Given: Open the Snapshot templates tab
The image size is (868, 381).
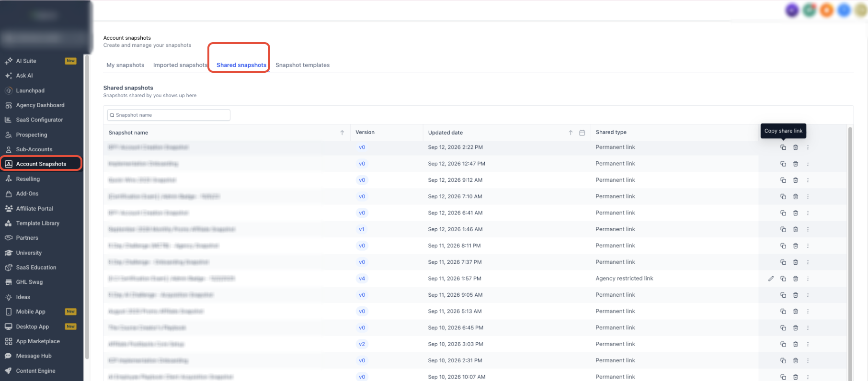Looking at the screenshot, I should [x=302, y=65].
